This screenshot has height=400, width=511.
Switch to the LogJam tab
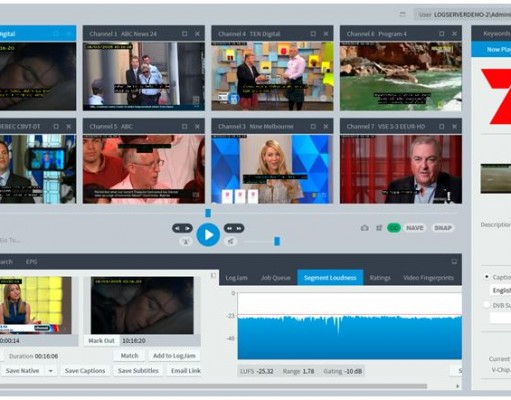point(236,278)
